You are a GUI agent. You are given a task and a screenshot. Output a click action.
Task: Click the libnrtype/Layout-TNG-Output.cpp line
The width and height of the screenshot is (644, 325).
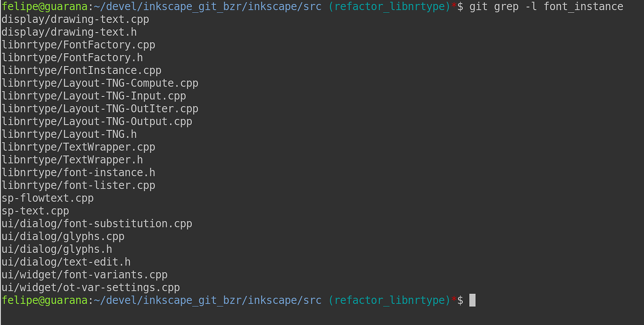point(97,121)
